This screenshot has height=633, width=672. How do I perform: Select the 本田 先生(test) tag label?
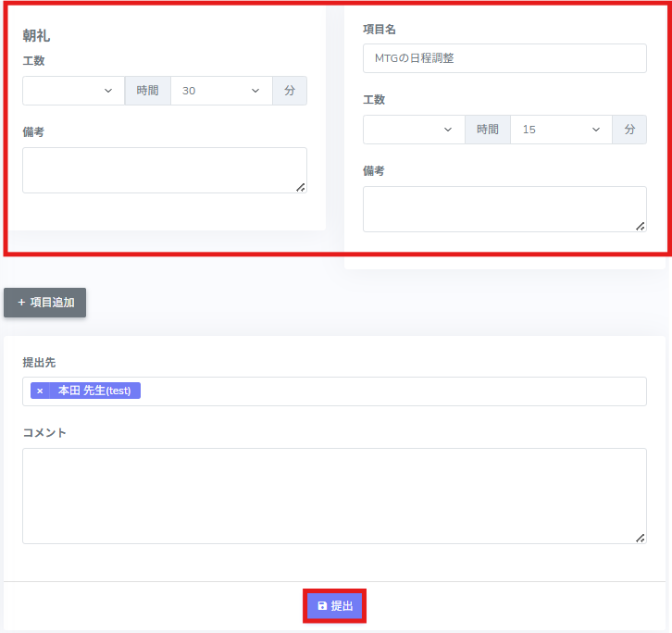(x=93, y=391)
